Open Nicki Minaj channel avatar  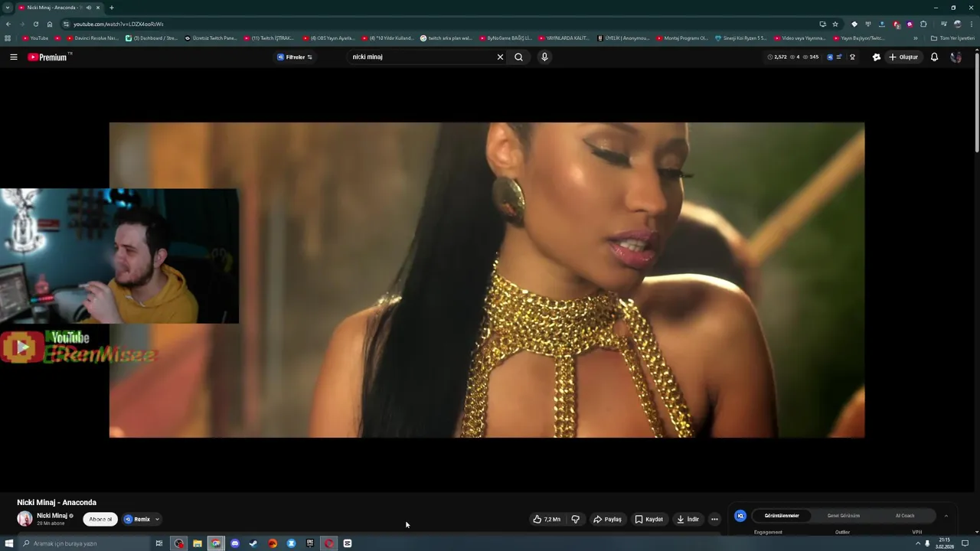(25, 519)
